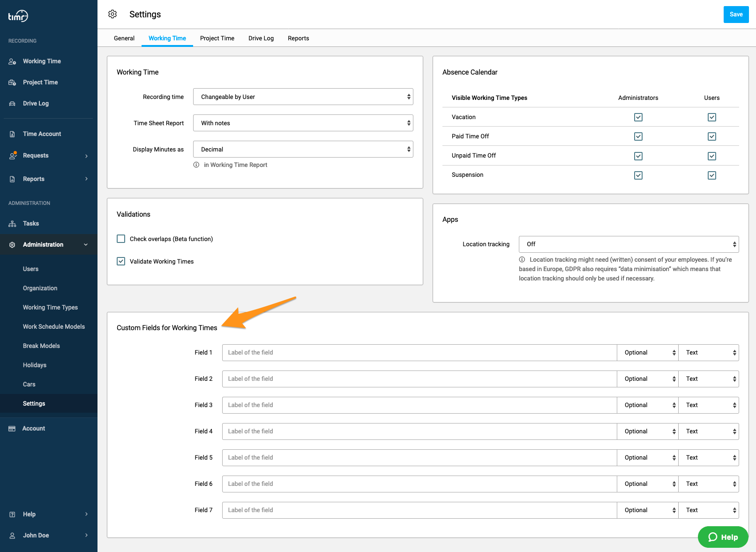The width and height of the screenshot is (756, 552).
Task: Toggle Unpaid Time Off Administrators checkbox
Action: point(638,156)
